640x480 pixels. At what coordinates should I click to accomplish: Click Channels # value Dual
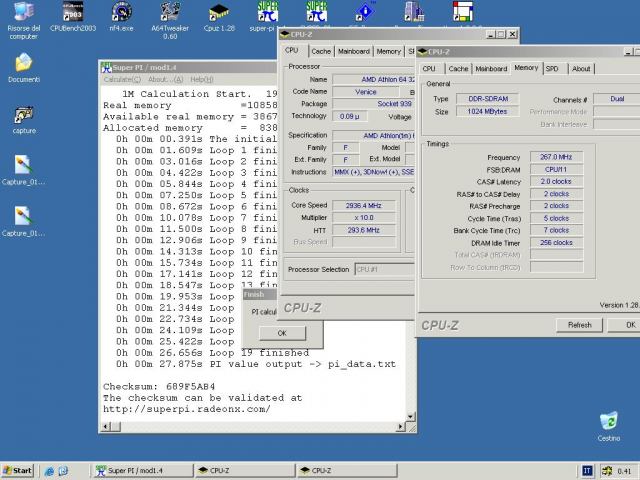click(x=617, y=99)
